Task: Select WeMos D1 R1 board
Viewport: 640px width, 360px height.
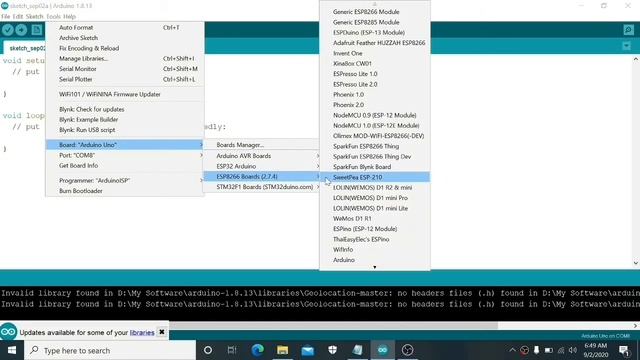Action: click(x=375, y=219)
